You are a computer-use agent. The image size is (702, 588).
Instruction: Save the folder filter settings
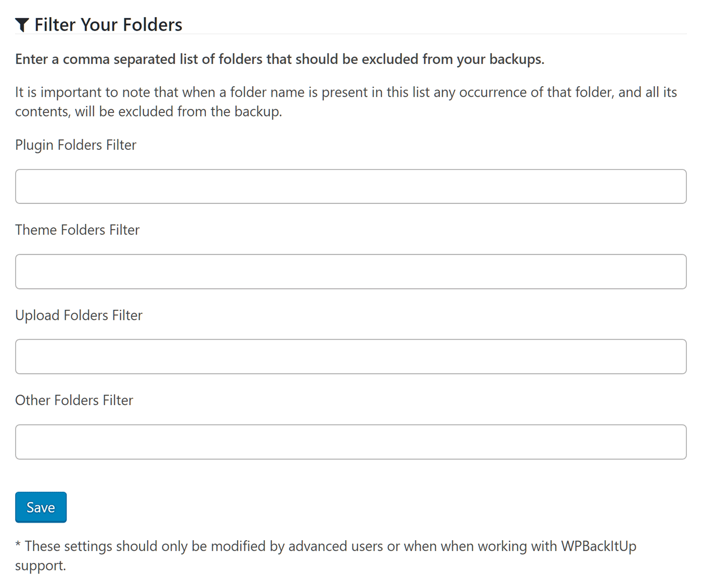coord(41,507)
